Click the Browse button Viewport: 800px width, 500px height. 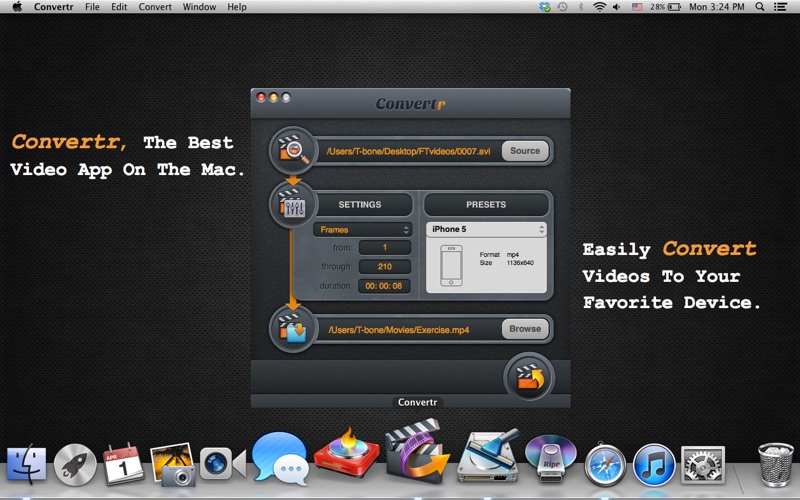[525, 329]
